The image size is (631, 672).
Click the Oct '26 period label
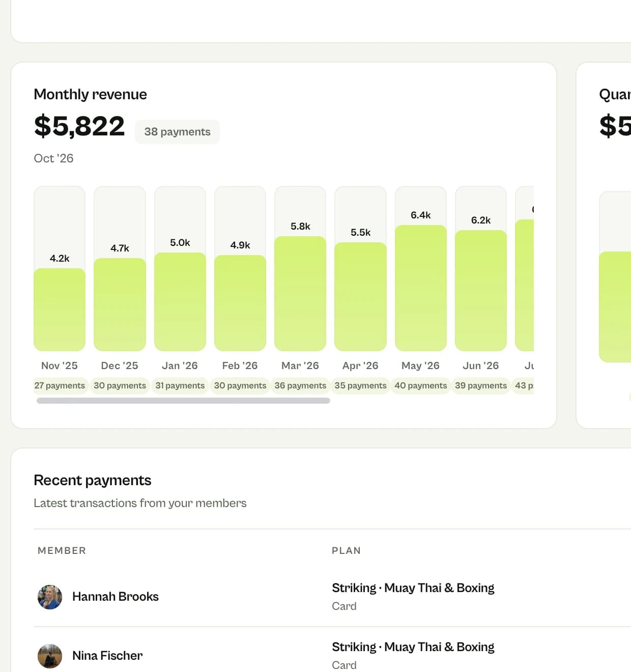[53, 158]
